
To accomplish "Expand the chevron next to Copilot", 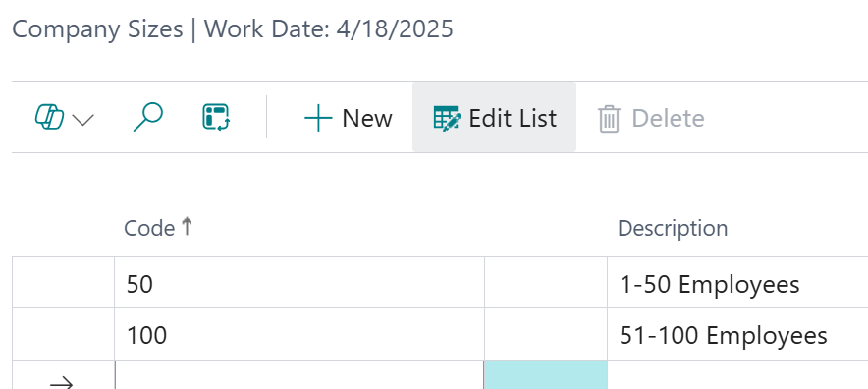I will (83, 119).
